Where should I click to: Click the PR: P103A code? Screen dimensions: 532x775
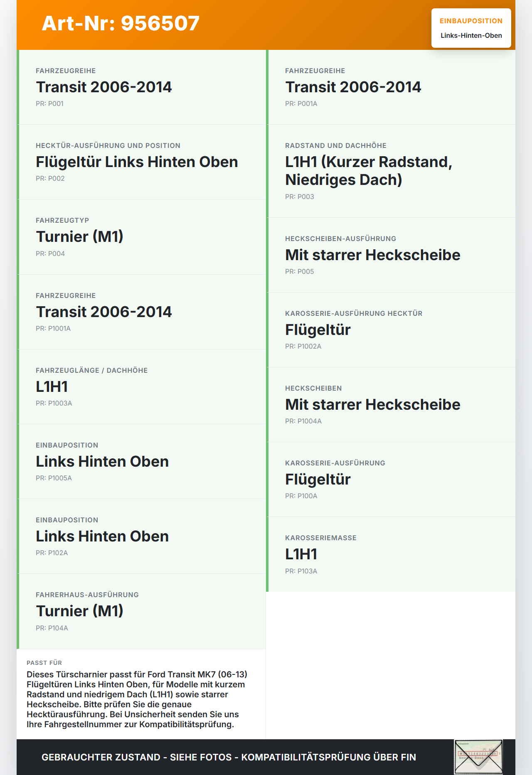[301, 571]
